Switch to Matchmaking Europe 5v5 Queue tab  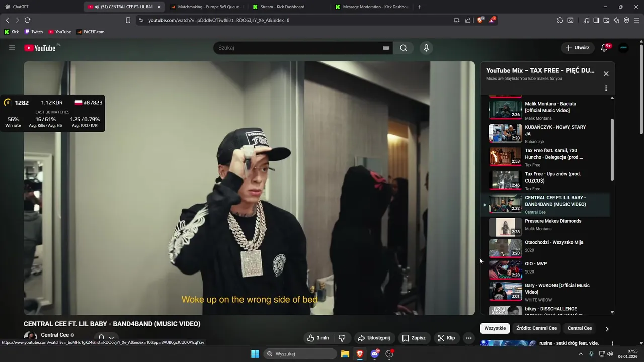click(206, 7)
